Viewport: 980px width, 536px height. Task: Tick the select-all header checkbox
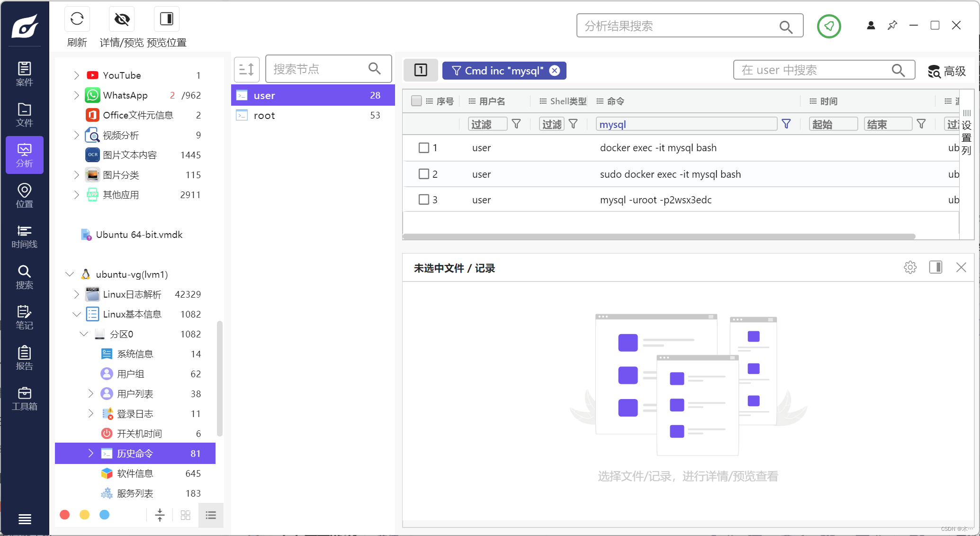click(x=416, y=101)
